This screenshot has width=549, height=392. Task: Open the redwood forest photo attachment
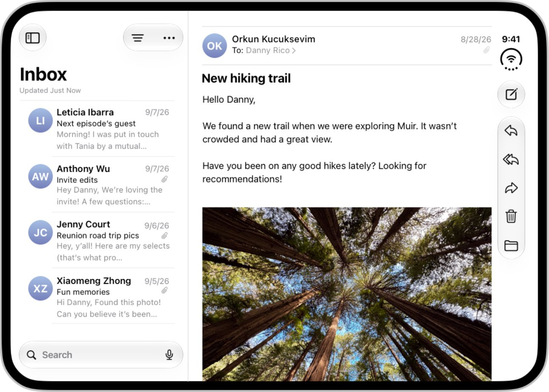pos(347,294)
